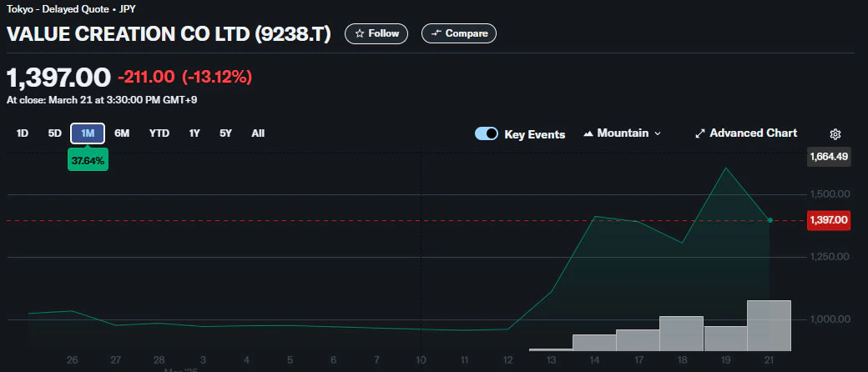Click the volume bar for March 18
The image size is (868, 372).
pos(681,334)
